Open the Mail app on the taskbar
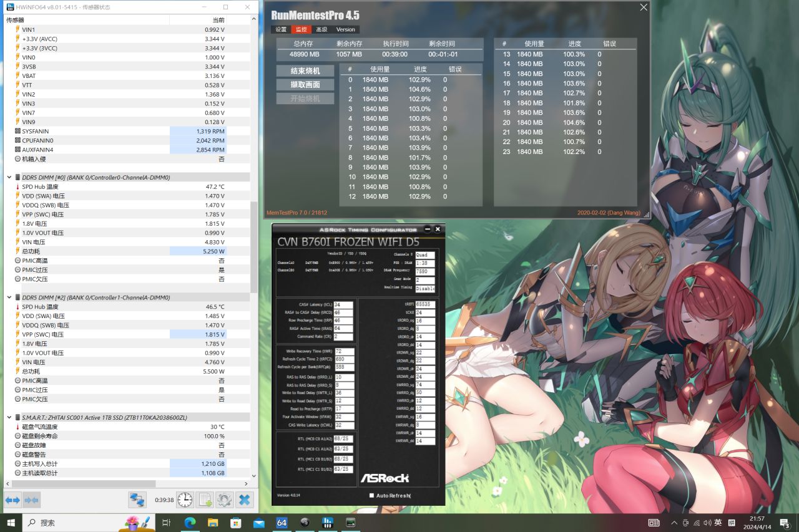The width and height of the screenshot is (799, 532). tap(258, 523)
